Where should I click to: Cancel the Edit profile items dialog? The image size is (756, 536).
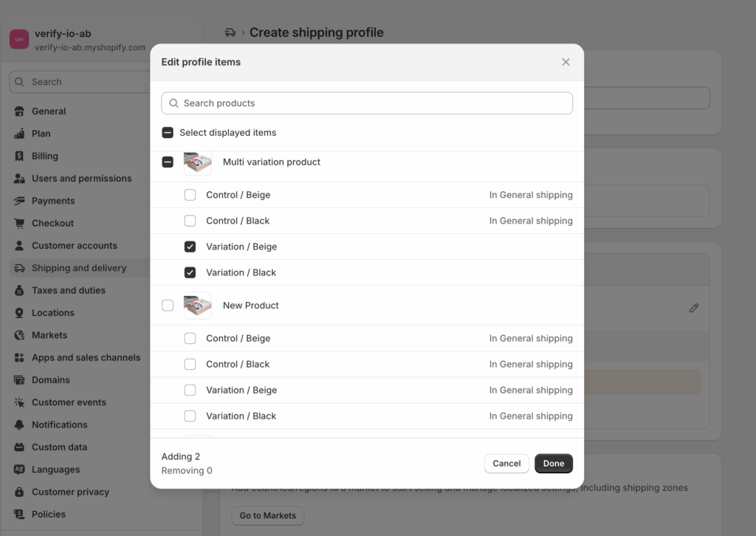tap(506, 463)
